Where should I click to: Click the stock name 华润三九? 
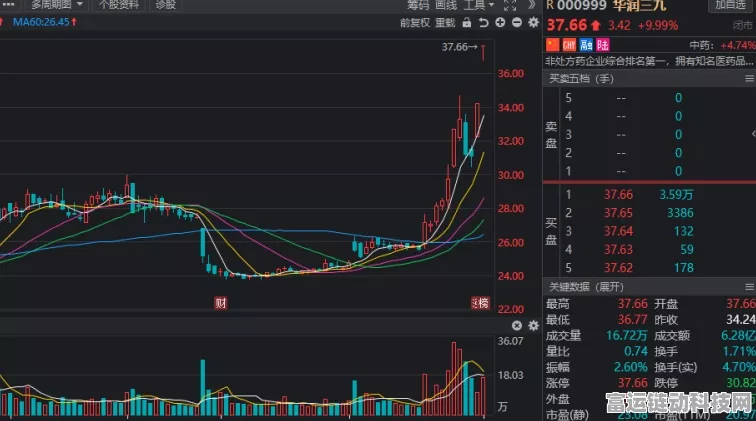click(x=639, y=5)
